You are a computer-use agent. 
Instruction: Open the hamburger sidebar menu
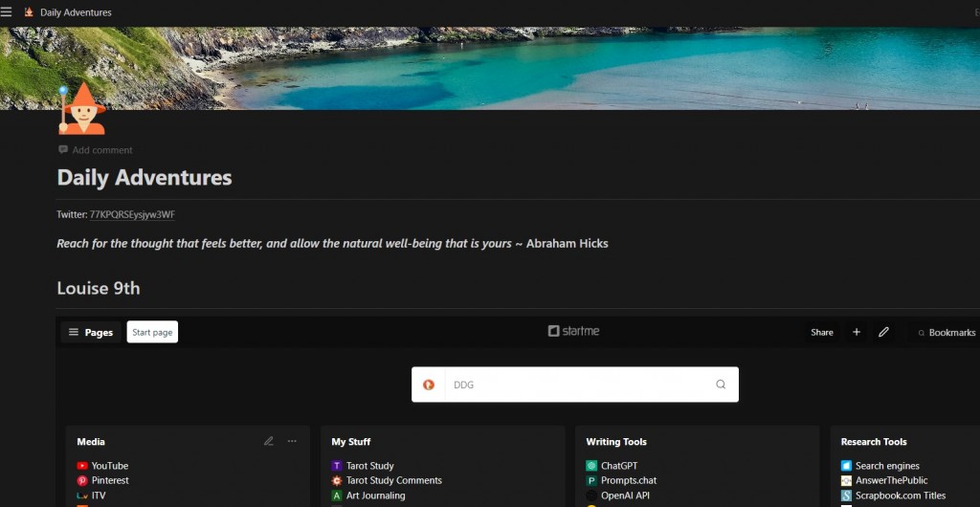pyautogui.click(x=7, y=12)
